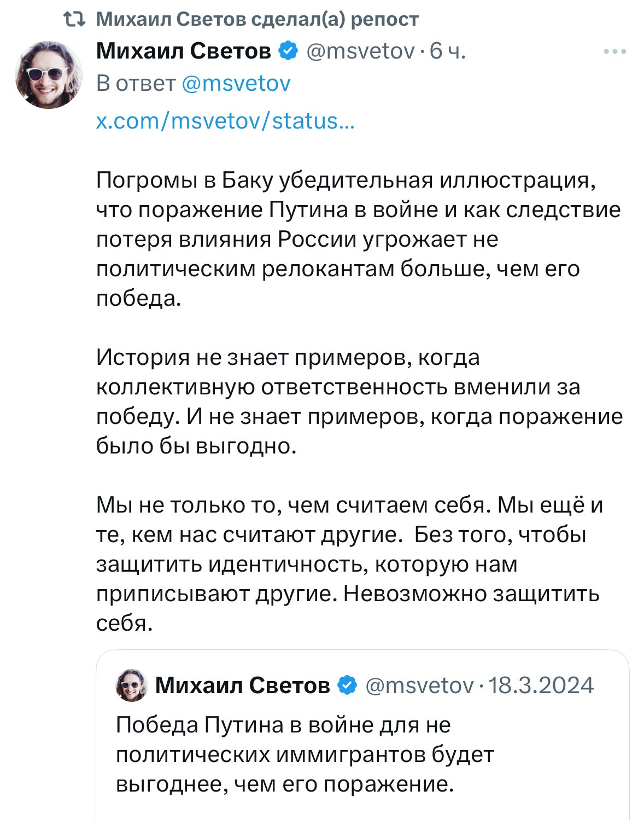This screenshot has width=644, height=820.
Task: Click the large profile avatar photo
Action: click(49, 74)
